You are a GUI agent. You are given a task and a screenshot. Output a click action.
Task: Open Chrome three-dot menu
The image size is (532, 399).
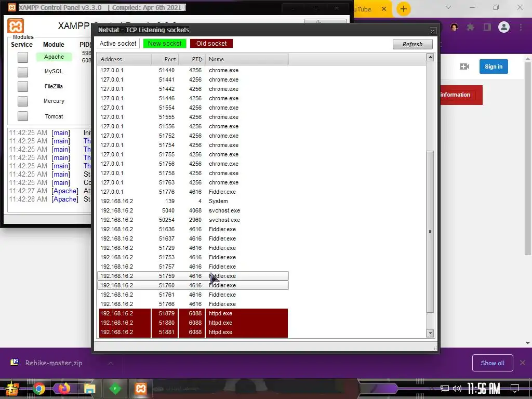(x=521, y=27)
